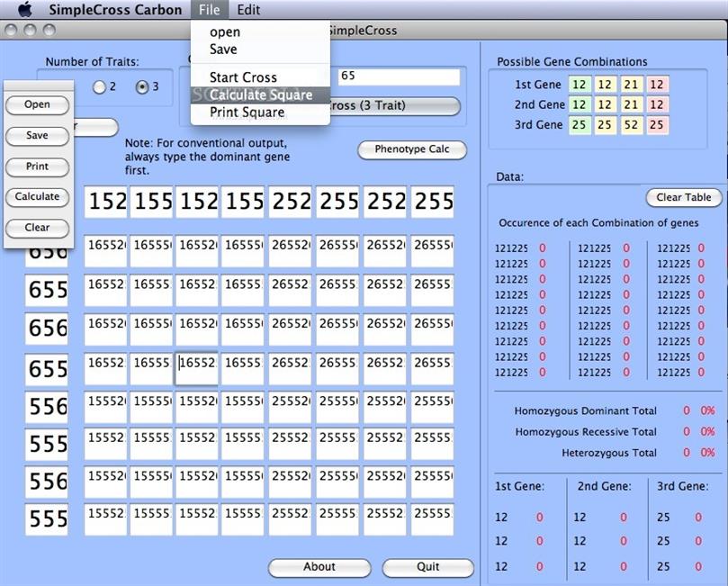The width and height of the screenshot is (728, 586).
Task: Select the 2nd Gene yellow 21 cell
Action: pyautogui.click(x=631, y=104)
